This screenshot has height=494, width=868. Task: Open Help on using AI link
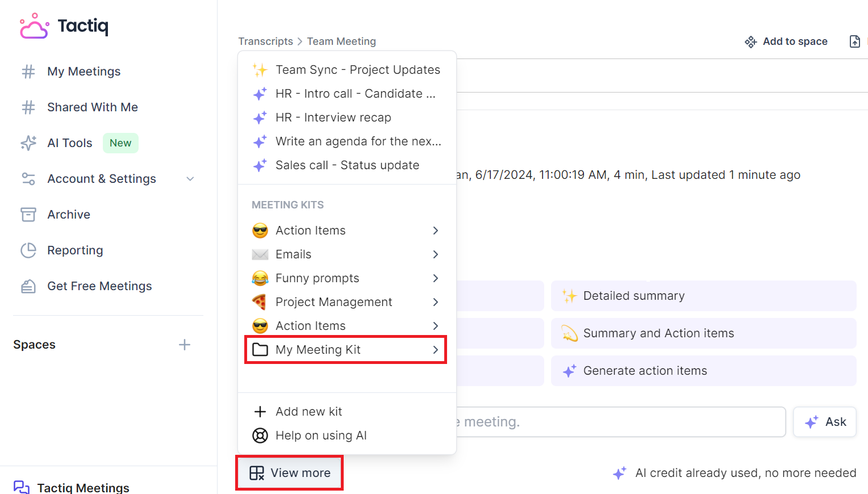347,436
